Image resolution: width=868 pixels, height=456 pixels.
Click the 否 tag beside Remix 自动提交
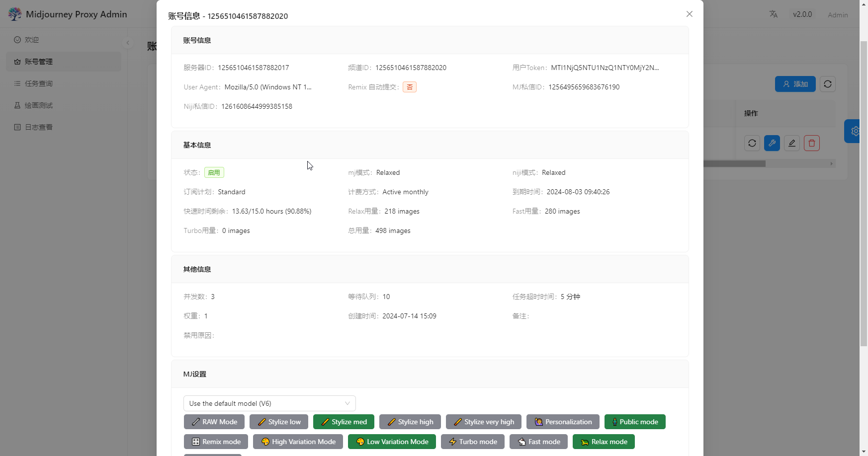[x=410, y=87]
